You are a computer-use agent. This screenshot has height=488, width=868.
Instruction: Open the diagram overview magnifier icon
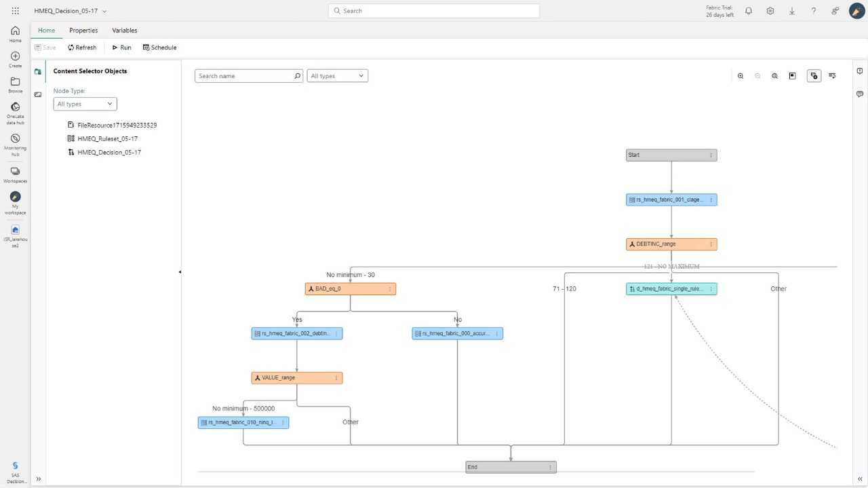coord(774,75)
